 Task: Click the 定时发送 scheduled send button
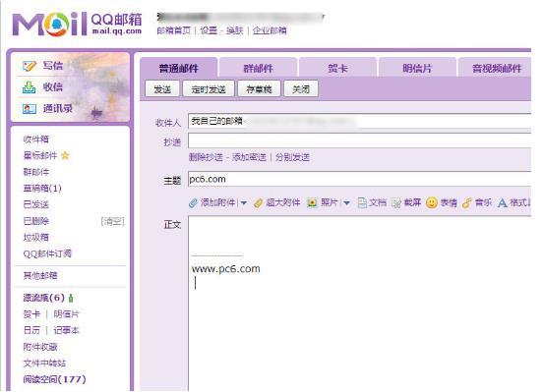click(x=209, y=89)
